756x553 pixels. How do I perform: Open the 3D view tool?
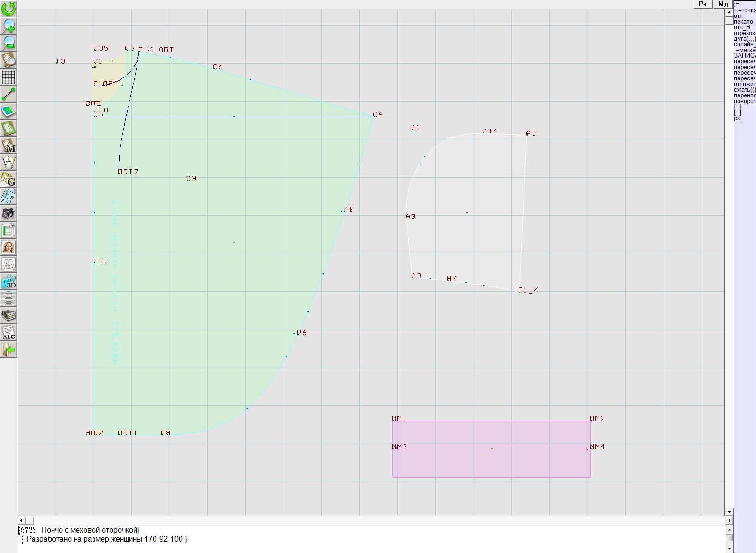pos(9,282)
